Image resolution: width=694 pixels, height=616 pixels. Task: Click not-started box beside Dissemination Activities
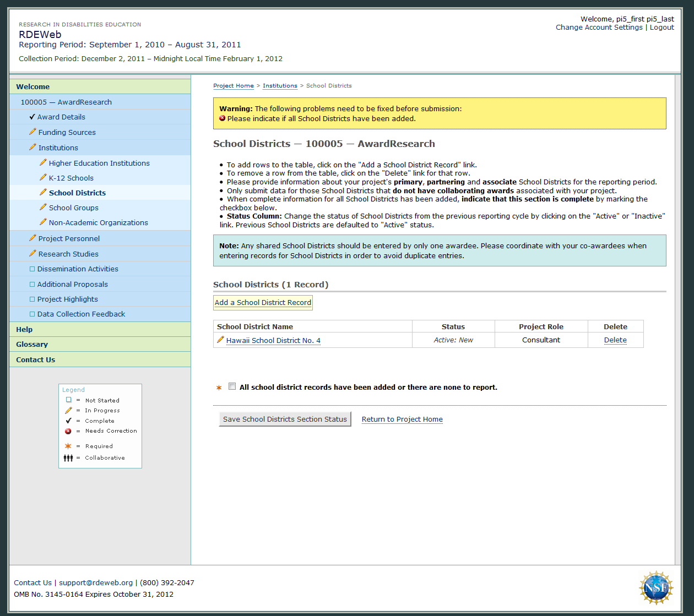(x=32, y=269)
